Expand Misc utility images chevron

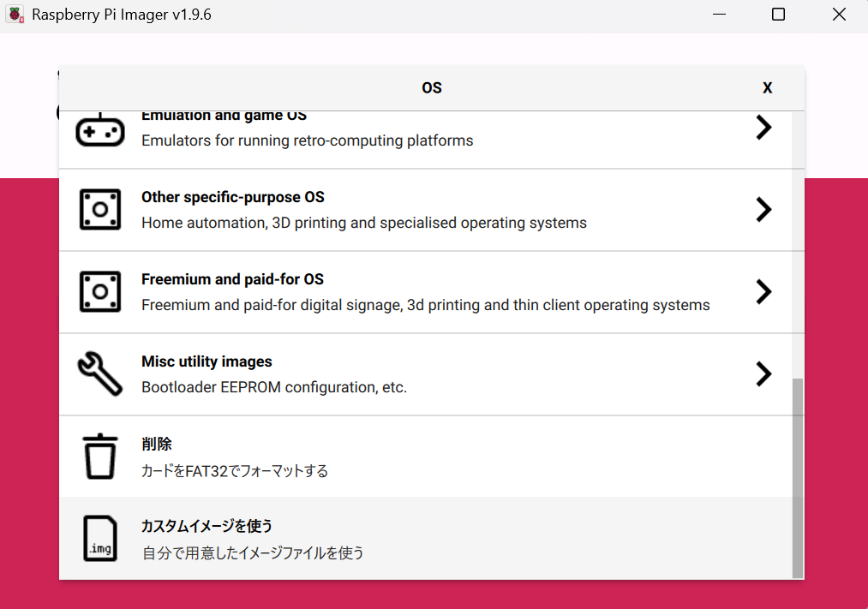764,374
